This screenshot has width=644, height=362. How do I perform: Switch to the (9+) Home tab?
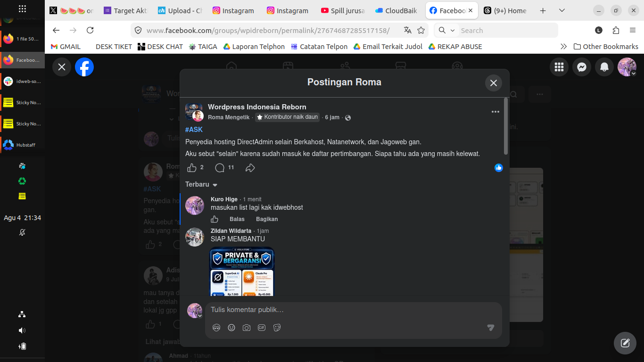pos(505,10)
